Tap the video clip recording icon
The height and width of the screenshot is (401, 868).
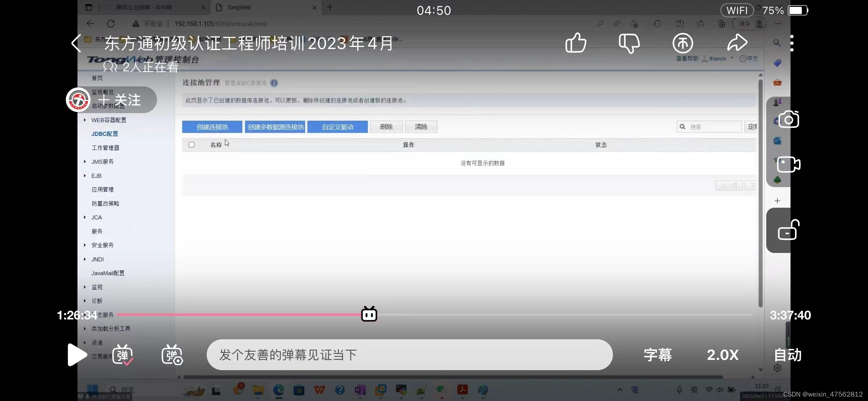tap(788, 165)
